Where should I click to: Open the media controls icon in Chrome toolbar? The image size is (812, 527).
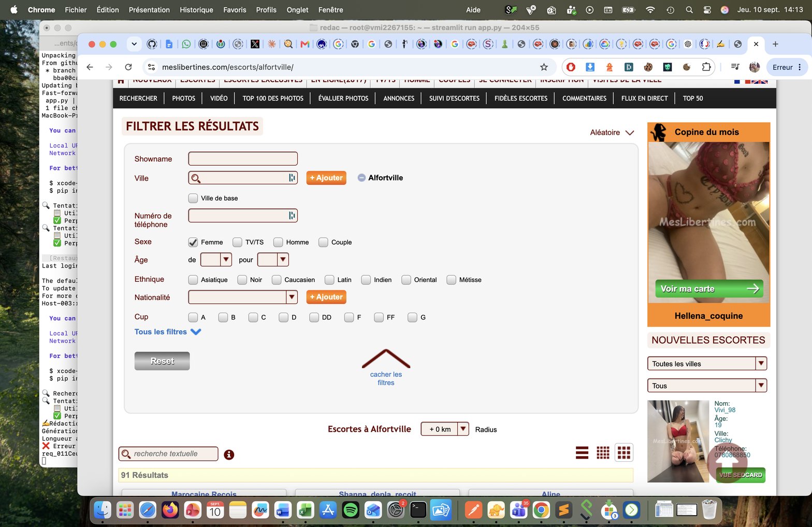coord(735,67)
